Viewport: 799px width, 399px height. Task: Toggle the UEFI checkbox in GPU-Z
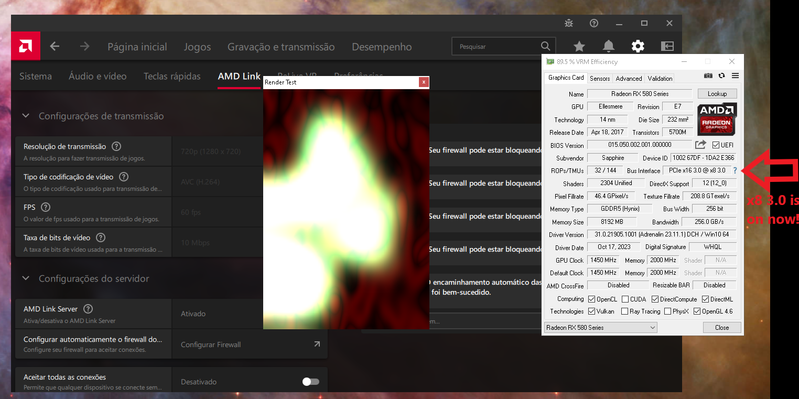click(715, 145)
